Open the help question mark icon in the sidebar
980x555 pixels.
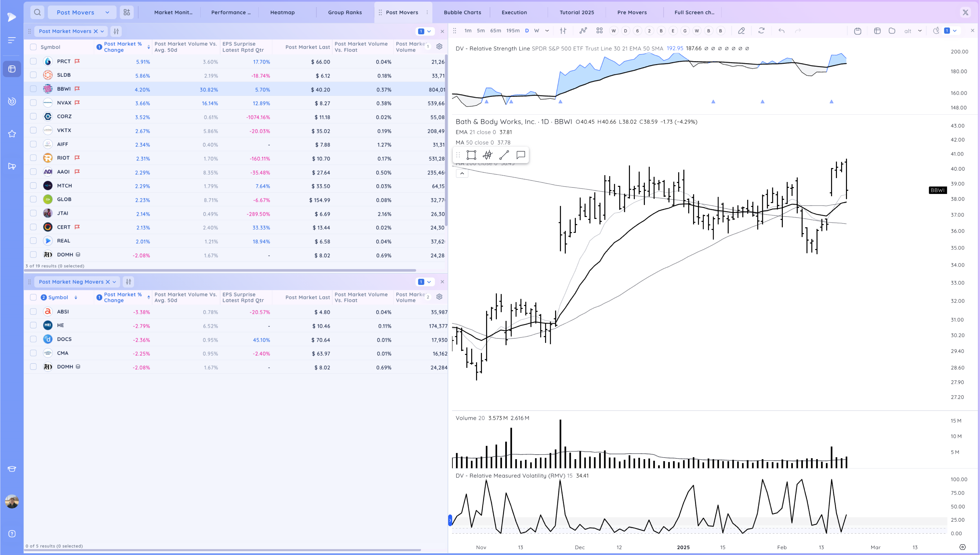(12, 534)
